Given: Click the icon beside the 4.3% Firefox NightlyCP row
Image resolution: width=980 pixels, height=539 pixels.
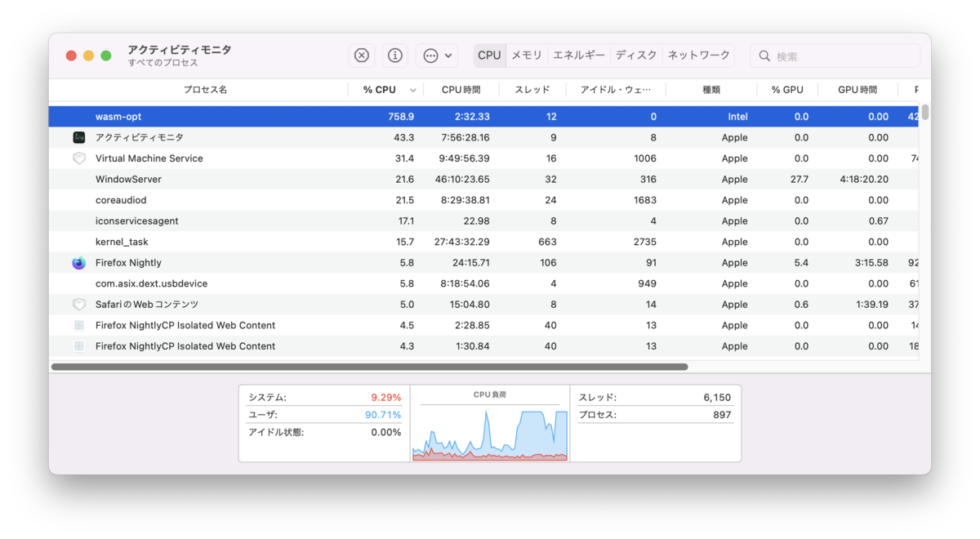Looking at the screenshot, I should 79,346.
